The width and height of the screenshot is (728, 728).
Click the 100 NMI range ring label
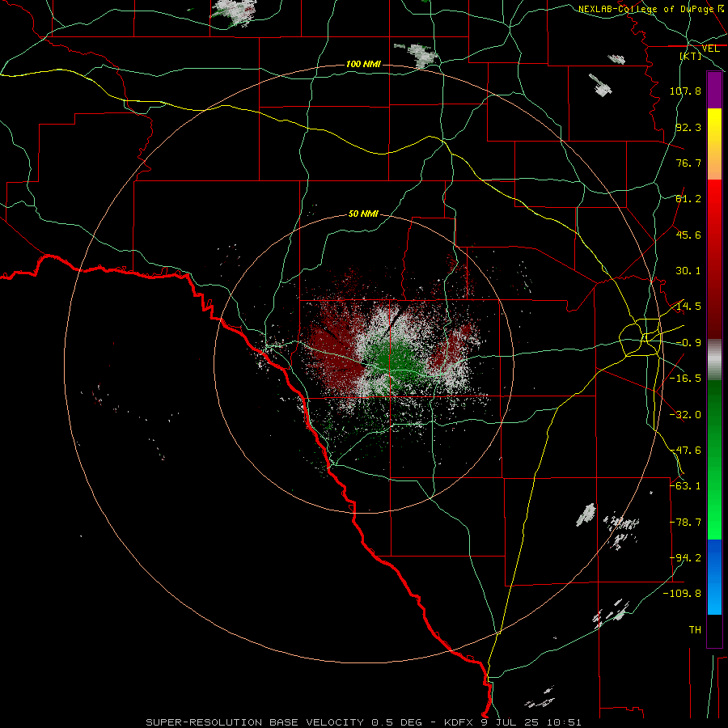coord(363,64)
